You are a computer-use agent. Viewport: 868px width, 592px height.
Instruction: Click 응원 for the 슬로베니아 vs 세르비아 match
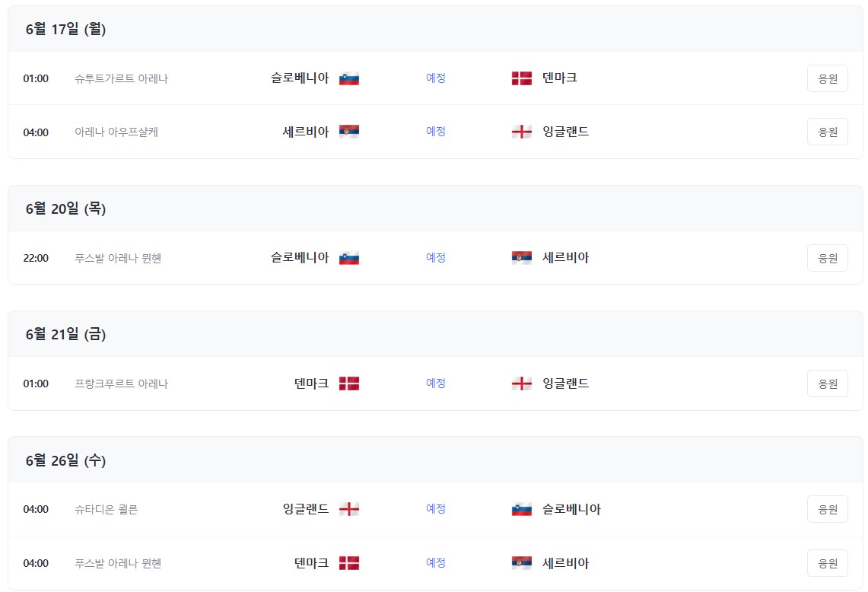pos(827,257)
